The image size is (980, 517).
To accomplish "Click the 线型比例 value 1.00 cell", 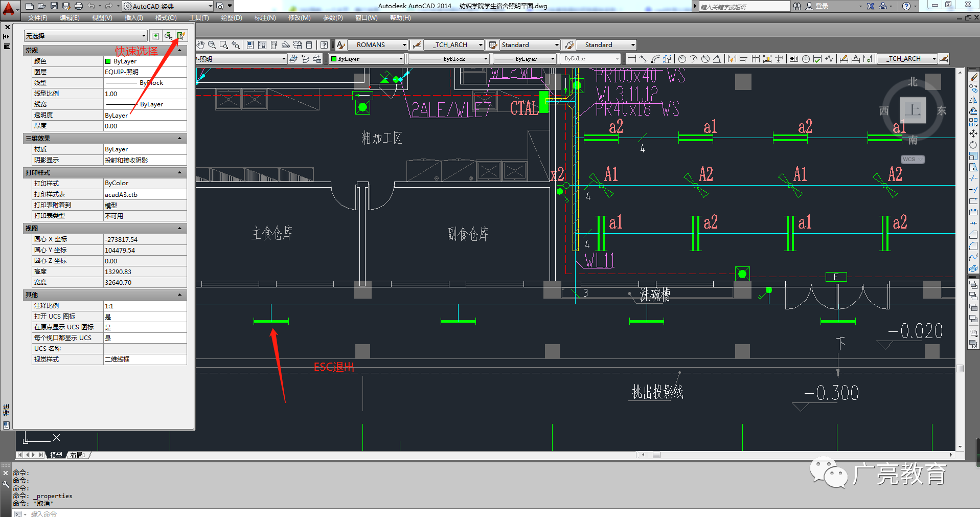I will (145, 94).
